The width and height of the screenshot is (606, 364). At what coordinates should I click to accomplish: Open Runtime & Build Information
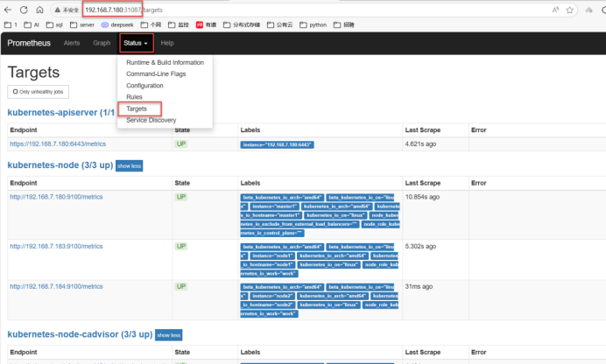165,63
